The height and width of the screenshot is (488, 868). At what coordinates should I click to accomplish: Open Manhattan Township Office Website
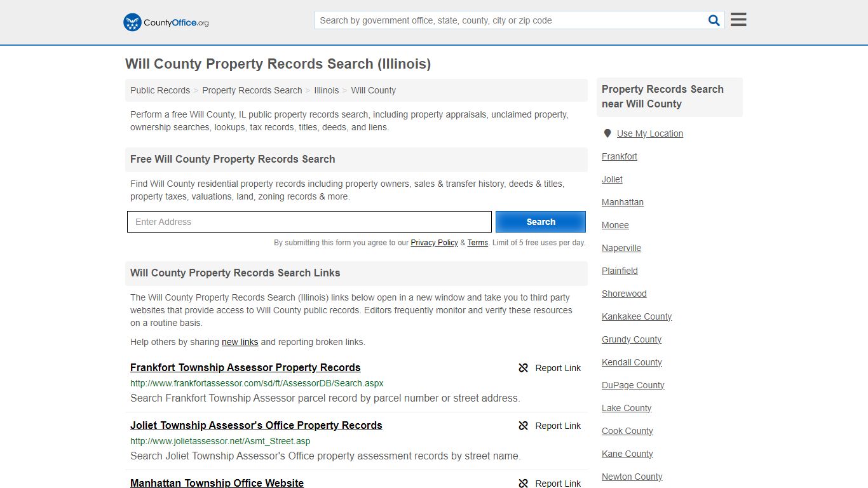[x=217, y=483]
